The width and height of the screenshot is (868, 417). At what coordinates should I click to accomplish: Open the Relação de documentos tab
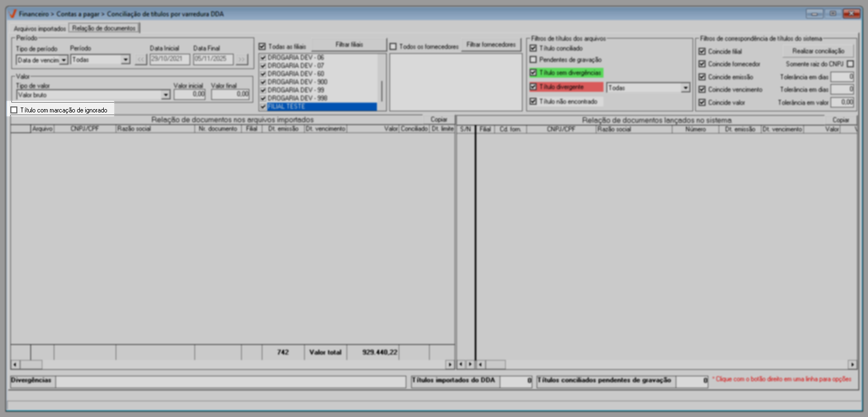tap(104, 28)
